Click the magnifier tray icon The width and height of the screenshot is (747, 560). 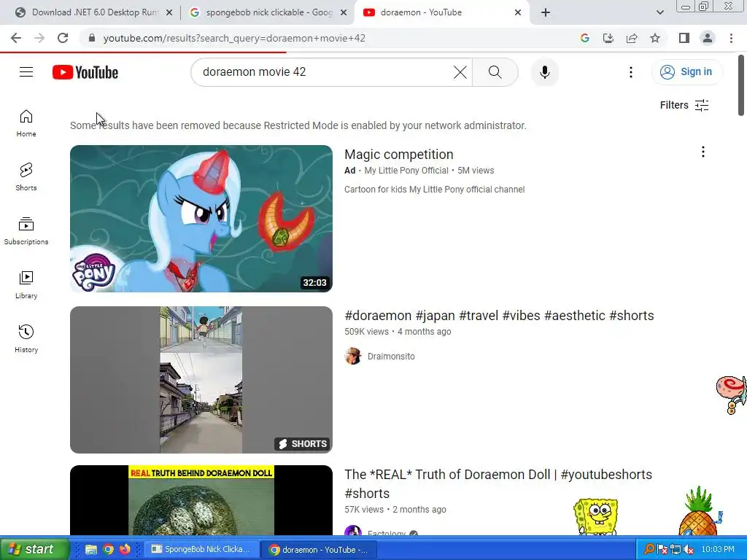coord(649,549)
